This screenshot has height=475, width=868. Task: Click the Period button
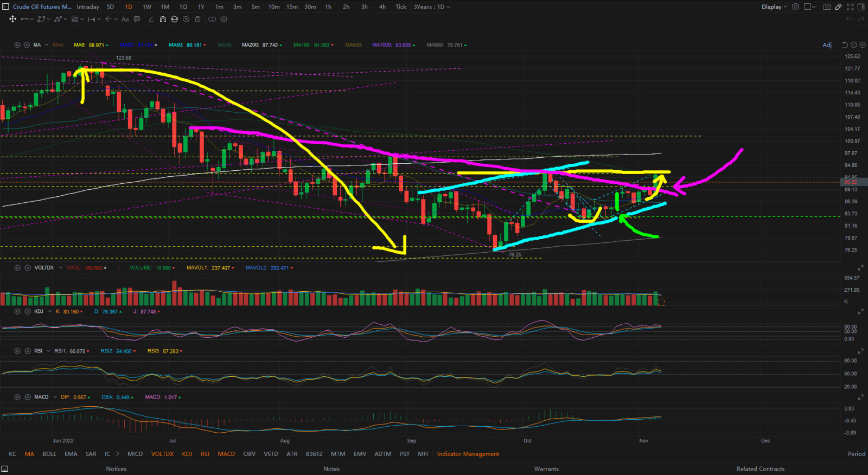tap(857, 454)
